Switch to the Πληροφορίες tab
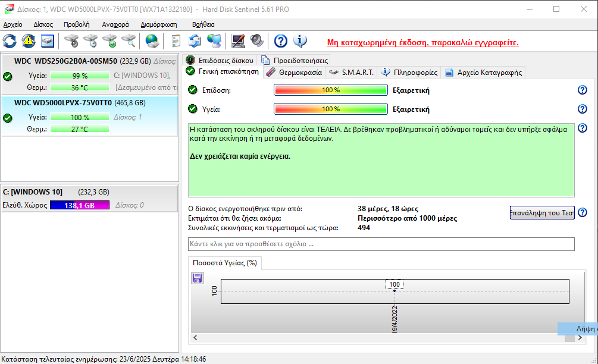 (409, 73)
